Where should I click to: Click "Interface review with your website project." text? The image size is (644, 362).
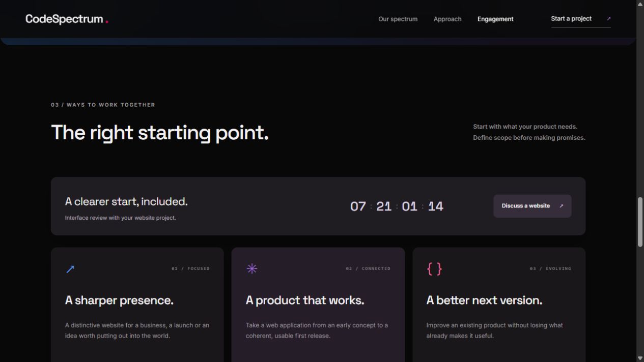point(121,218)
